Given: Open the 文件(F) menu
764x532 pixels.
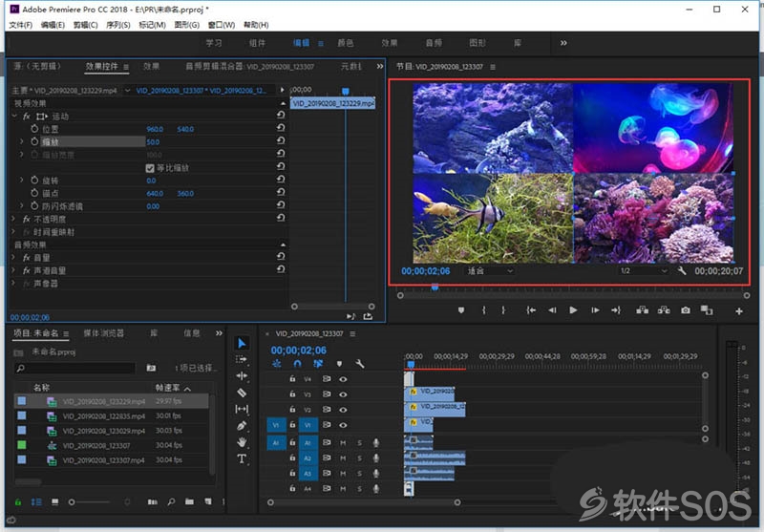Looking at the screenshot, I should click(20, 25).
